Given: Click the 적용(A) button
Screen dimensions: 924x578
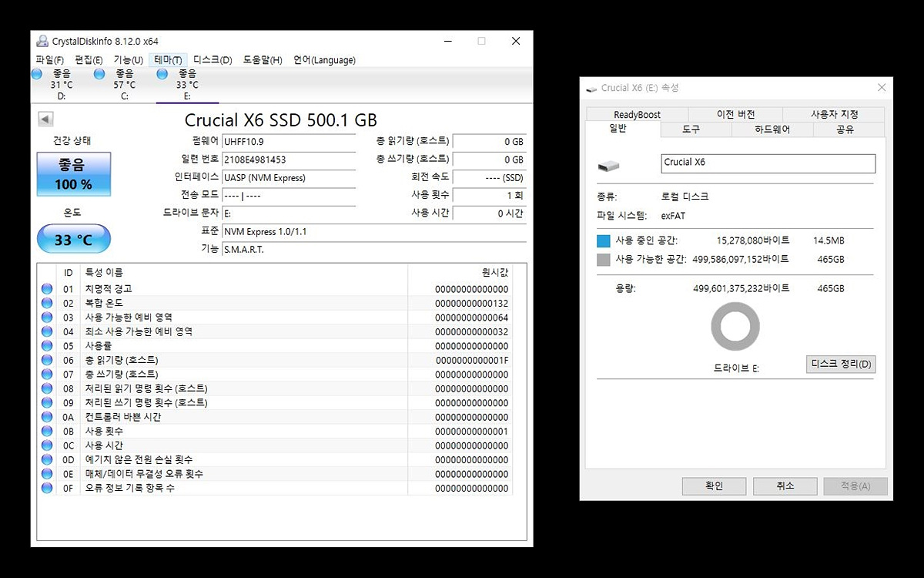Looking at the screenshot, I should pyautogui.click(x=855, y=486).
